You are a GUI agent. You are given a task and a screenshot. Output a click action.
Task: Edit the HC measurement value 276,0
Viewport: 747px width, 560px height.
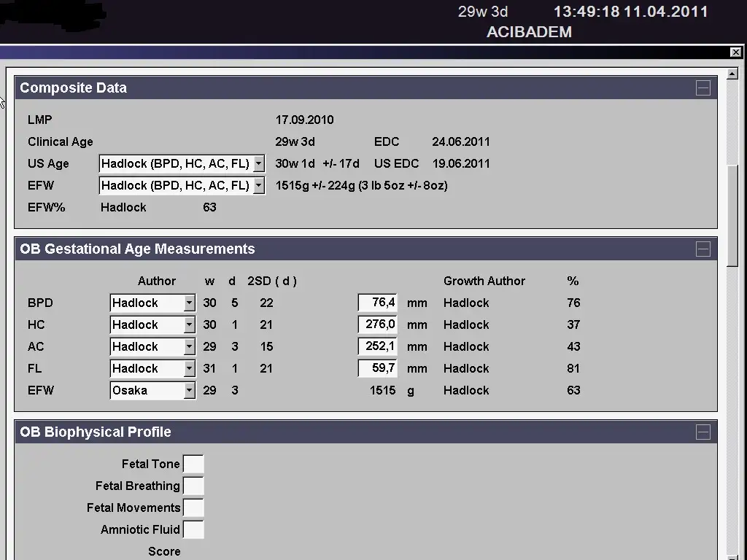tap(378, 324)
